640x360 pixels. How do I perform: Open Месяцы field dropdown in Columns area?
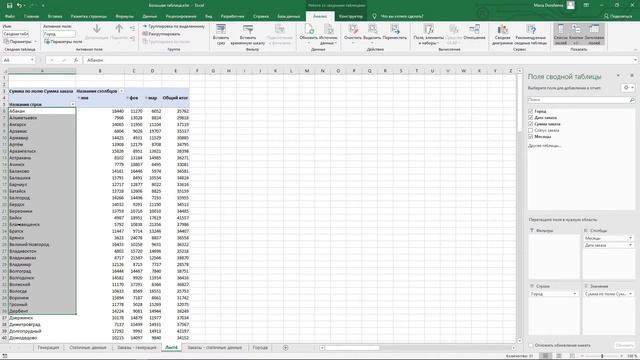pyautogui.click(x=630, y=238)
